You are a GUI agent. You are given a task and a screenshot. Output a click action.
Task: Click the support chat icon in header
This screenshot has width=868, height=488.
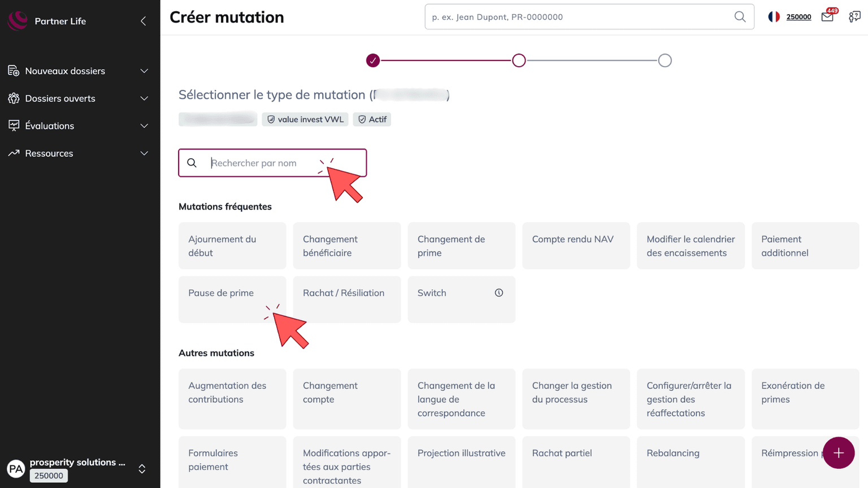(854, 17)
